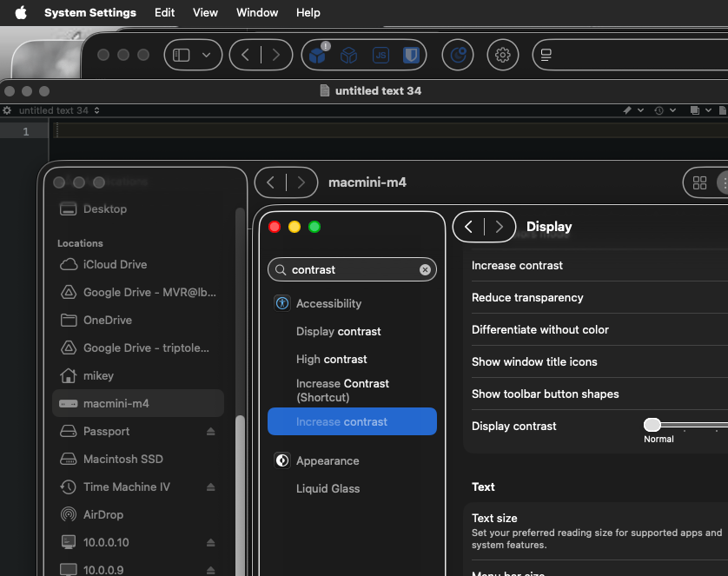Image resolution: width=728 pixels, height=576 pixels.
Task: Open the untitled text 34 document popup
Action: pyautogui.click(x=59, y=110)
